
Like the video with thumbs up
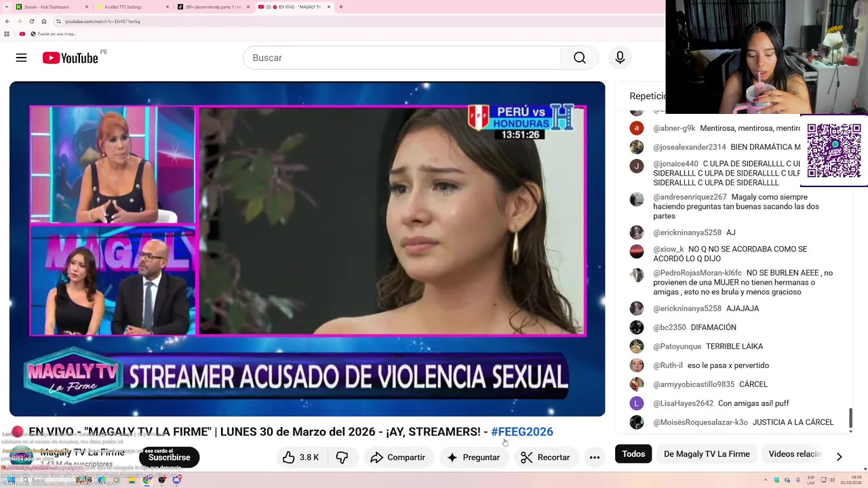click(301, 457)
